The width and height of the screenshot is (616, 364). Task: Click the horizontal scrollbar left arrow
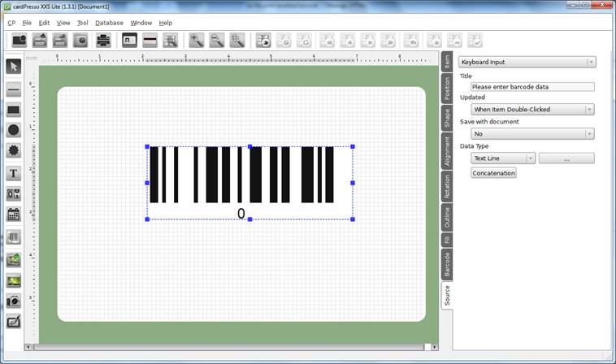click(28, 347)
